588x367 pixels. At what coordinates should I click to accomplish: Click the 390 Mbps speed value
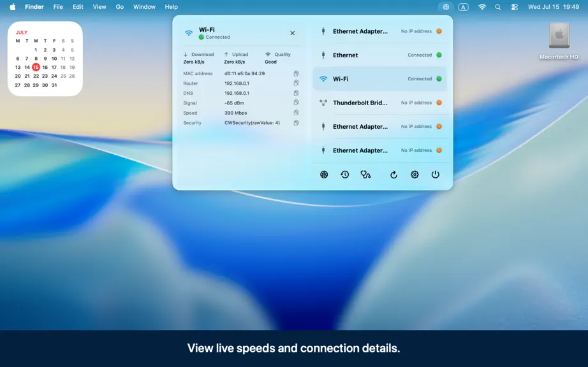235,113
